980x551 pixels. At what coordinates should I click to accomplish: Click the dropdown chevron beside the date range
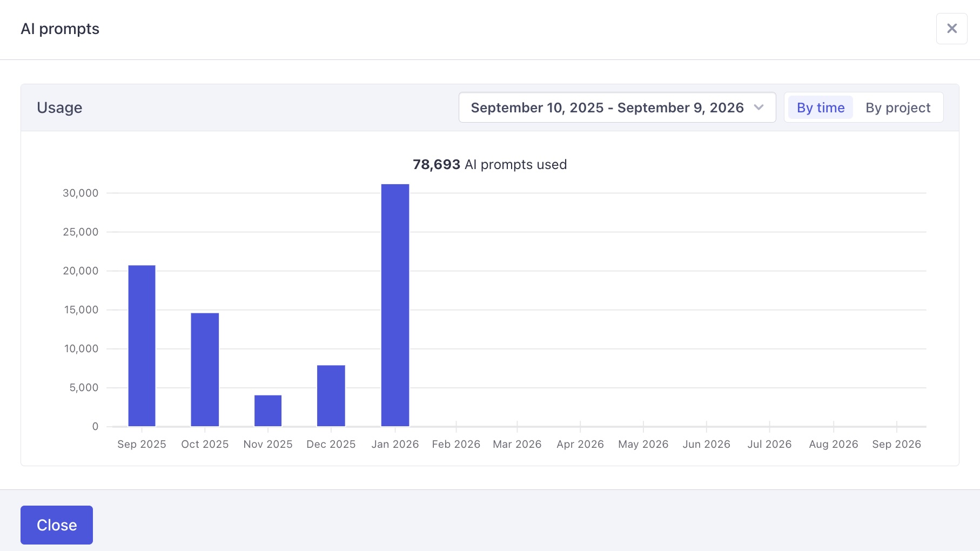pyautogui.click(x=759, y=107)
